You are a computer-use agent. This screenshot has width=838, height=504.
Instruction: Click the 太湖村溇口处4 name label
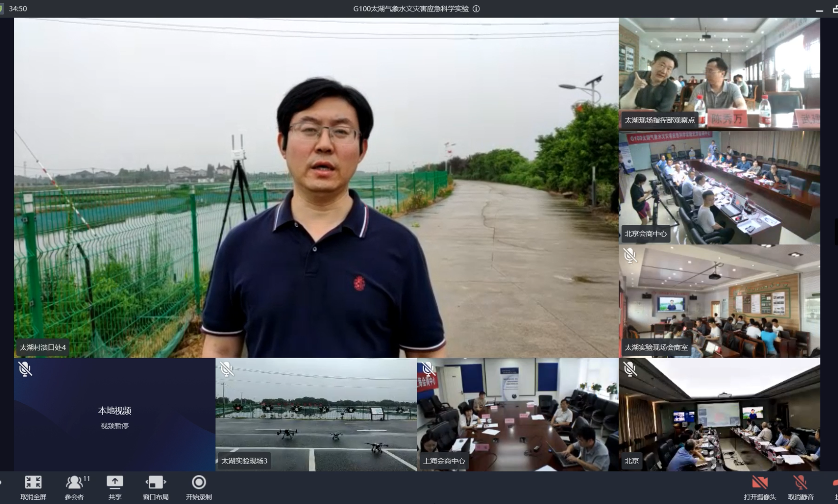coord(43,348)
